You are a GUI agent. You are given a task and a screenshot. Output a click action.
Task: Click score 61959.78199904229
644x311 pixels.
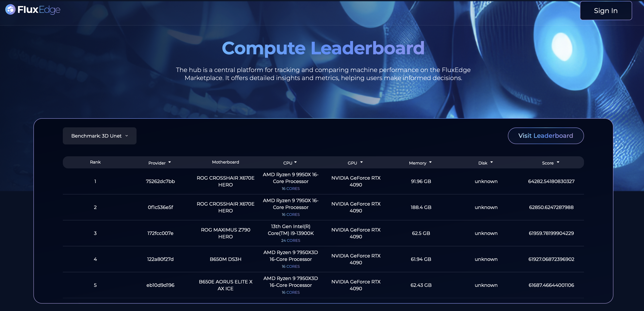551,233
